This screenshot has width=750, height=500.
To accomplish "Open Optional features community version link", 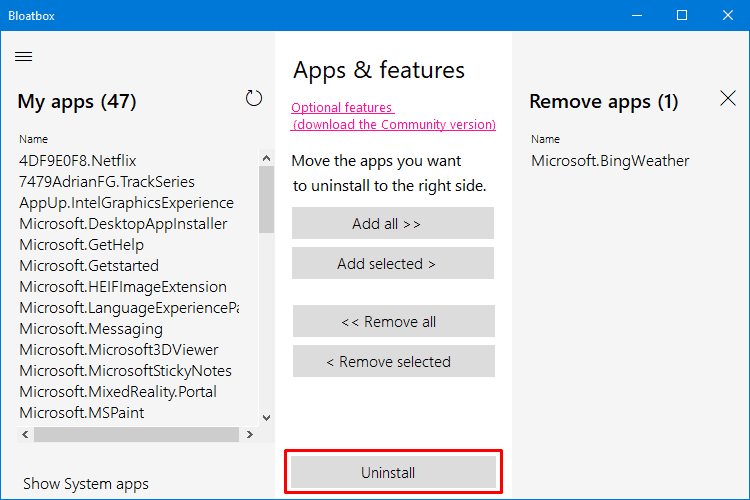I will point(393,116).
